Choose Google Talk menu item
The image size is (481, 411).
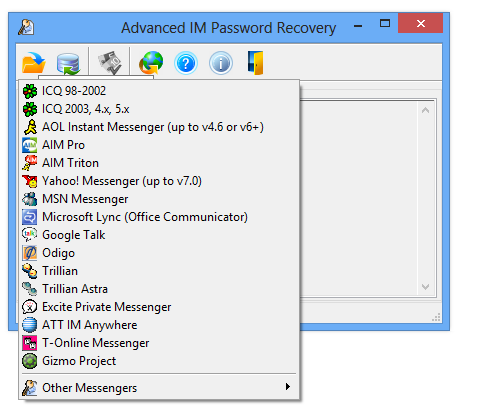point(159,235)
